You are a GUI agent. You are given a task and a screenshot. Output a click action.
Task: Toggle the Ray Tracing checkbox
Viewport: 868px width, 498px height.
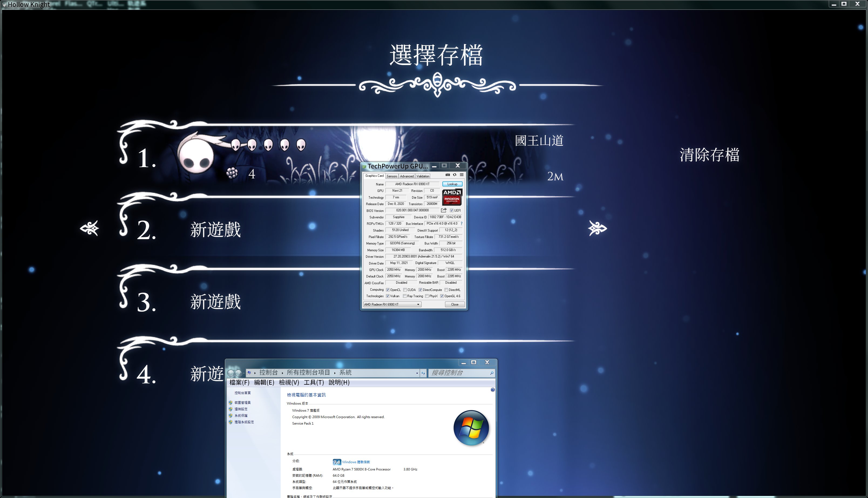[405, 296]
